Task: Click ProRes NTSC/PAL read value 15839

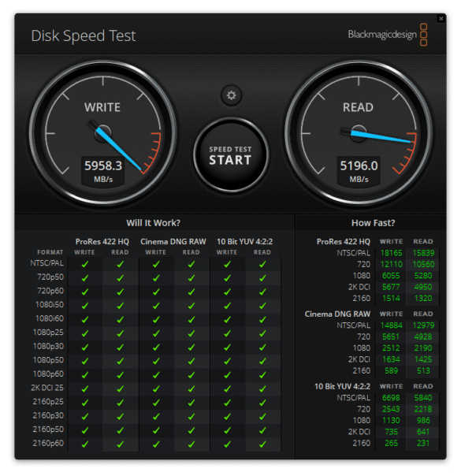Action: 423,253
